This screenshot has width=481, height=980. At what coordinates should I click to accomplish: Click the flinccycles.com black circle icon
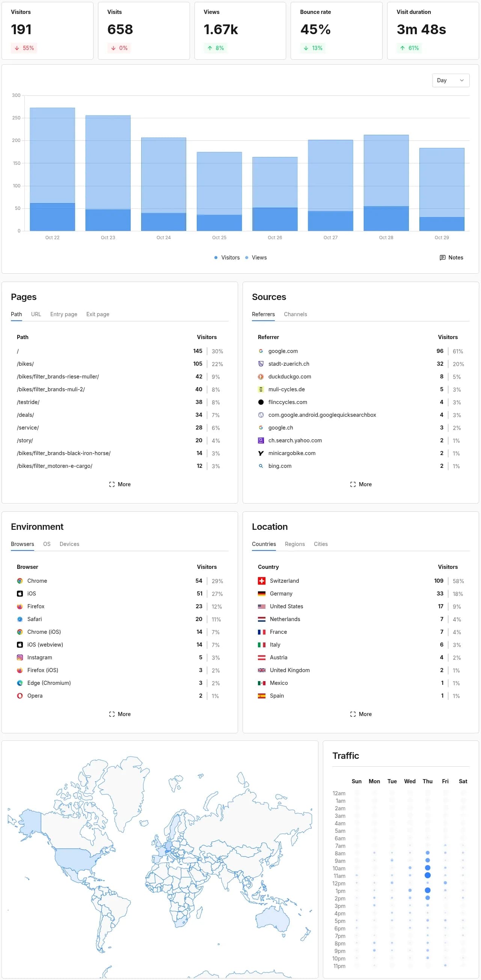(x=261, y=402)
